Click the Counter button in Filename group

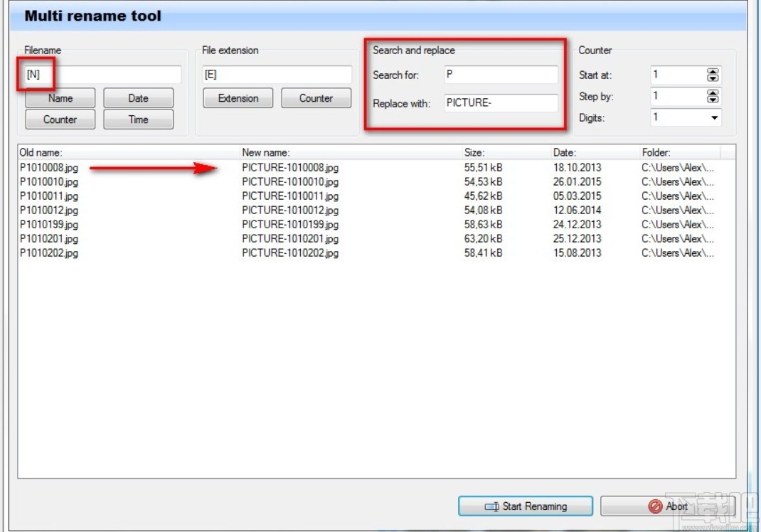pos(60,119)
